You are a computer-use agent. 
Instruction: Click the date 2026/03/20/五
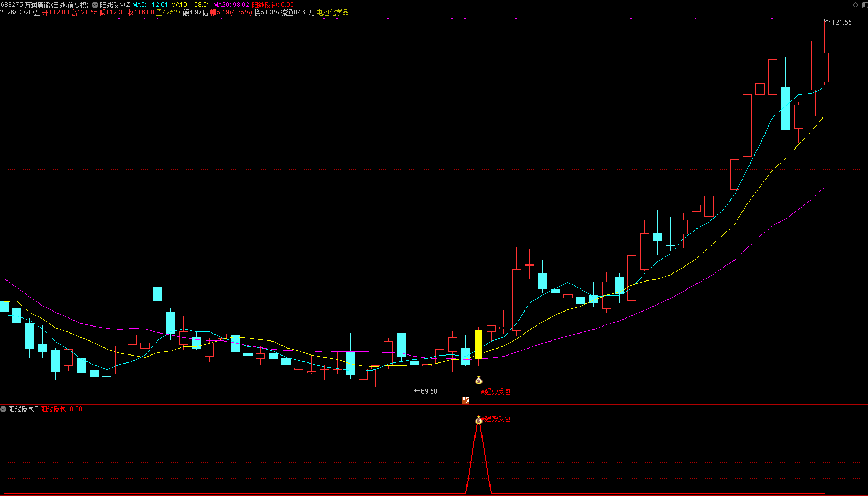click(20, 12)
